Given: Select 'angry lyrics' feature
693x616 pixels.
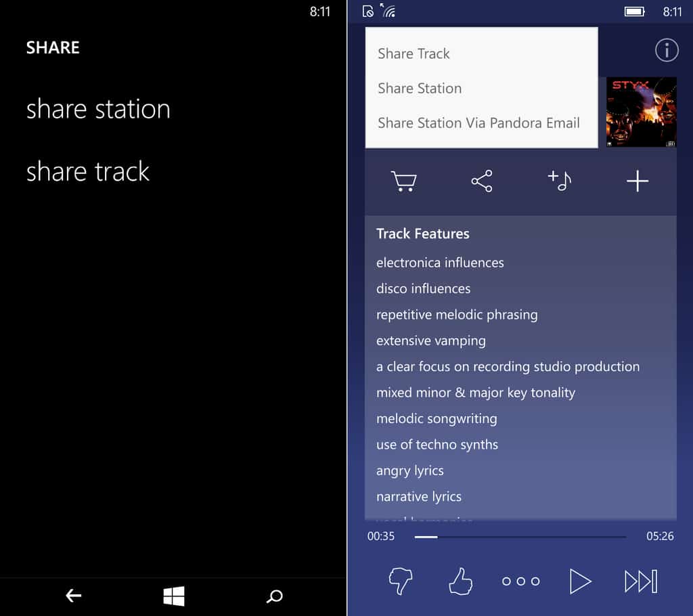Looking at the screenshot, I should click(x=409, y=470).
